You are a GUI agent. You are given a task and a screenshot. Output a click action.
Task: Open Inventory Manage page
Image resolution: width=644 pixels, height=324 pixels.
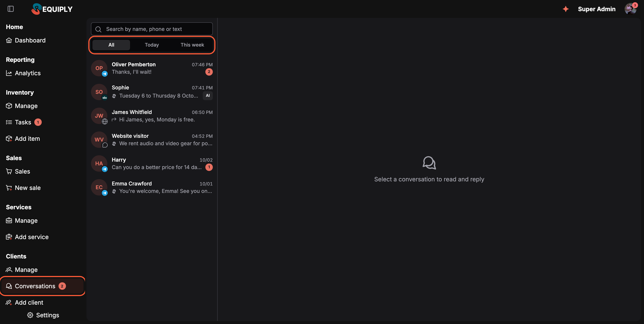(x=22, y=106)
